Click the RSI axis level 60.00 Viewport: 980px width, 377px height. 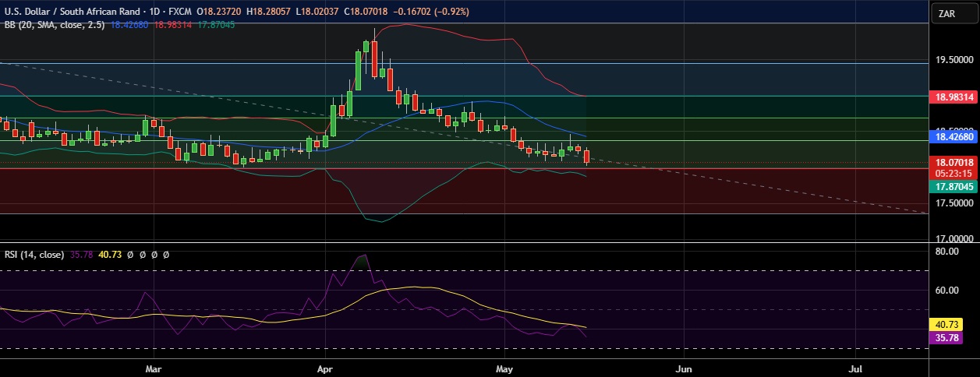pos(946,291)
